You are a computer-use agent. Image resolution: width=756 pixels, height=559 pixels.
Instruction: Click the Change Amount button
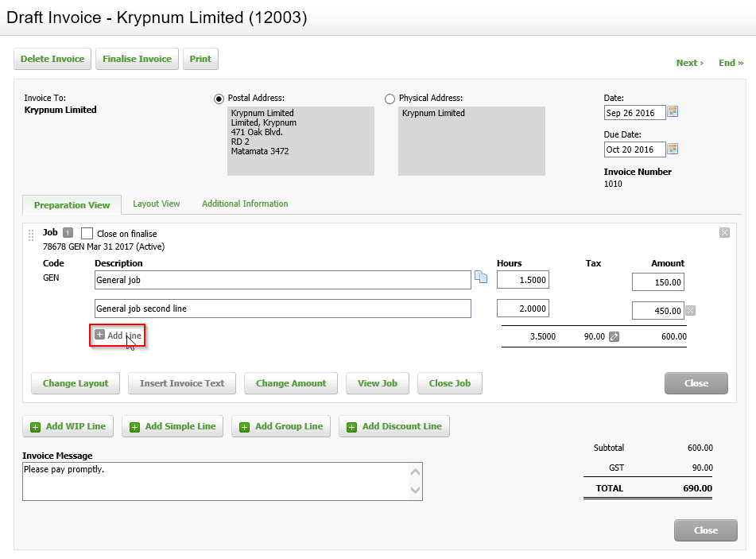(x=290, y=383)
